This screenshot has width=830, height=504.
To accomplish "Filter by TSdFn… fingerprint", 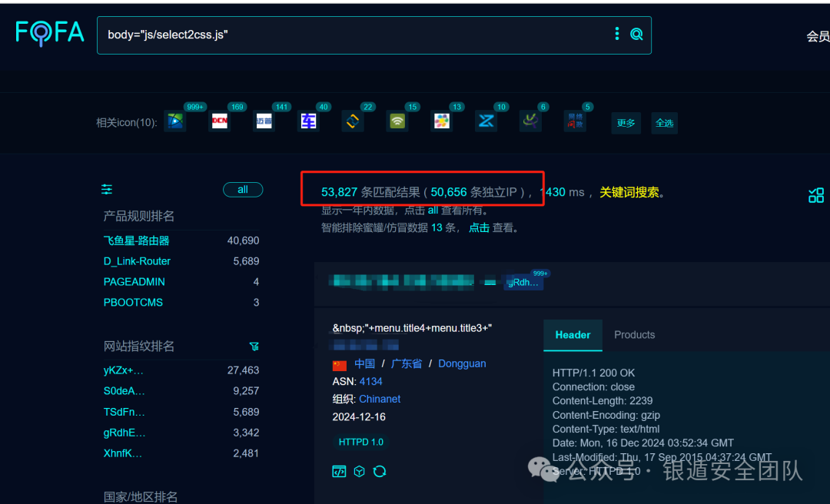I will 124,412.
